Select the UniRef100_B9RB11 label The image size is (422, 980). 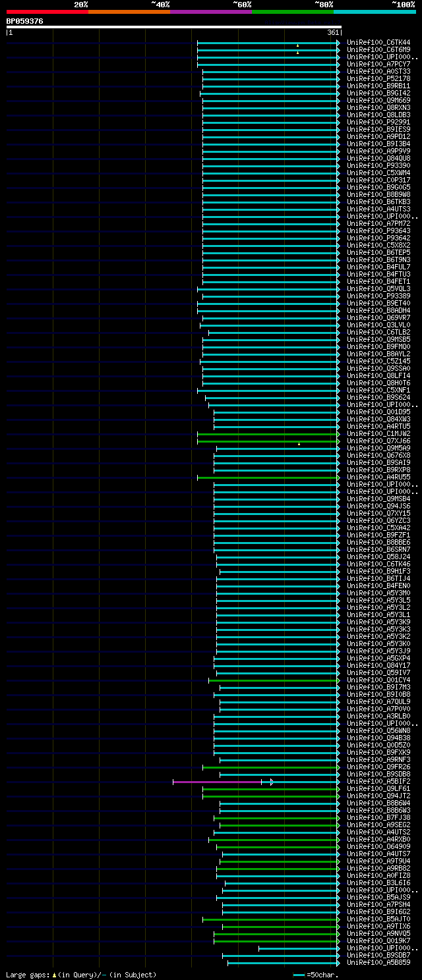click(x=378, y=86)
